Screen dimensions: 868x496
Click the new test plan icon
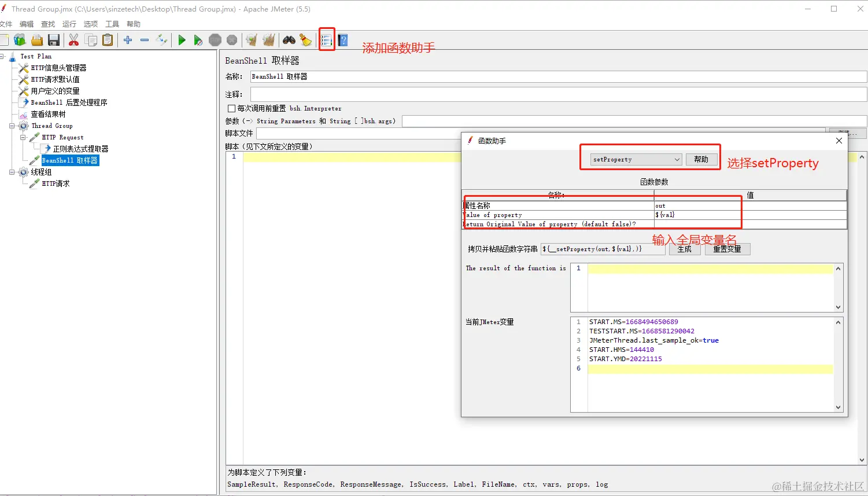(4, 40)
